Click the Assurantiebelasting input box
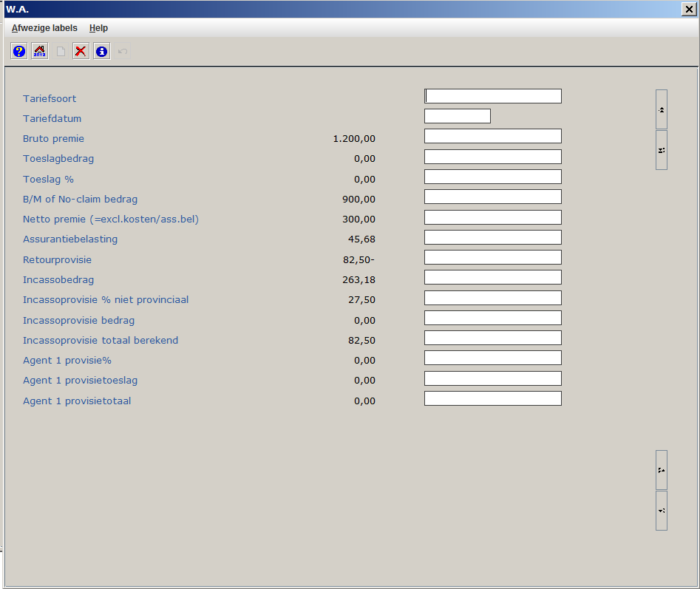This screenshot has width=700, height=589. [x=492, y=237]
